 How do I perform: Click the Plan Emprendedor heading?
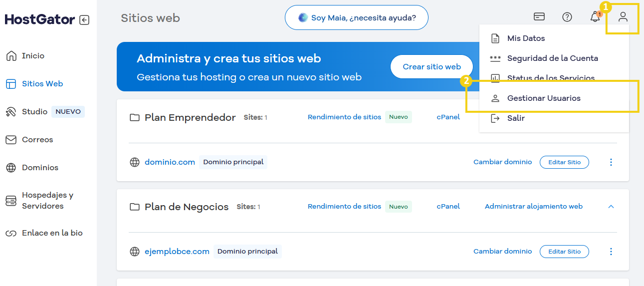tap(190, 118)
